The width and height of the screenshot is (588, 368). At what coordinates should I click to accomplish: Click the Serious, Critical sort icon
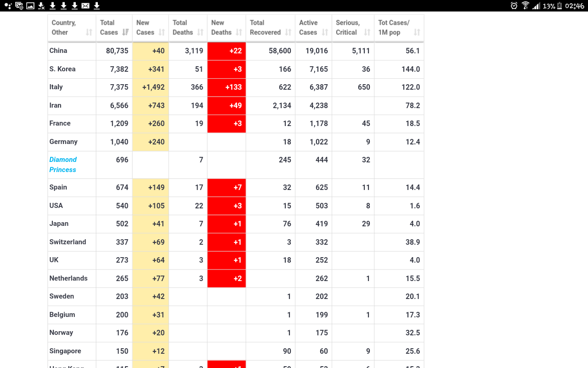tap(367, 32)
